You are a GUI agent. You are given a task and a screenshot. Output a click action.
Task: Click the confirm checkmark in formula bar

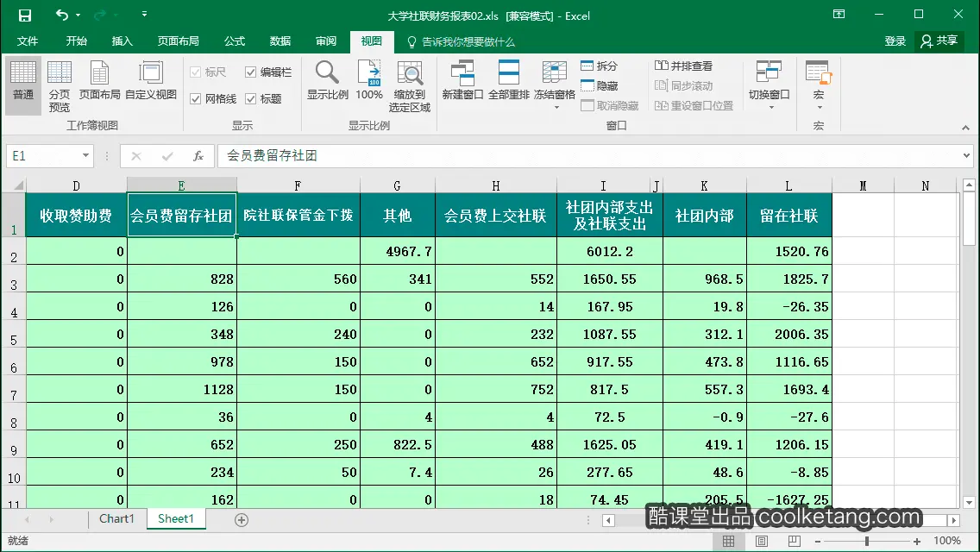(x=166, y=155)
